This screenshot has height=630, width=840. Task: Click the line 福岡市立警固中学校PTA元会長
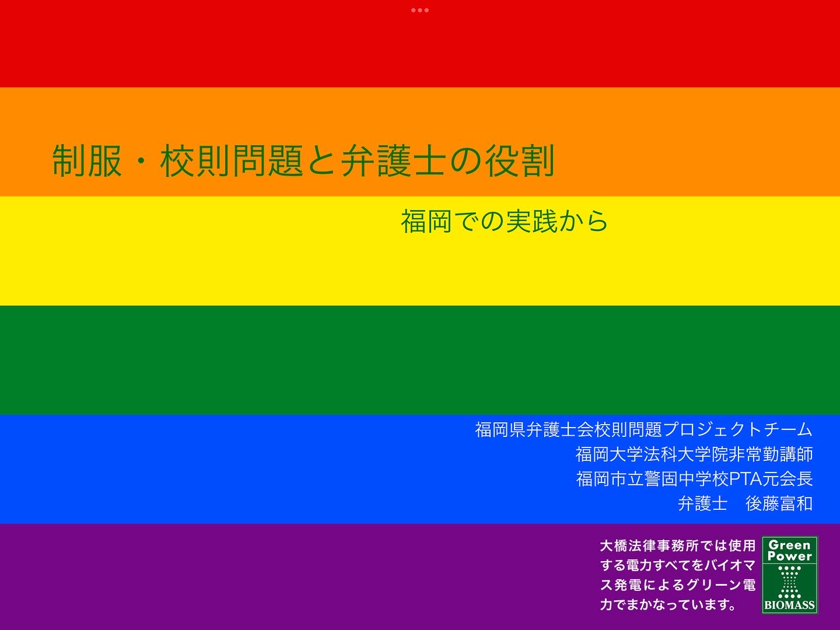coord(694,479)
